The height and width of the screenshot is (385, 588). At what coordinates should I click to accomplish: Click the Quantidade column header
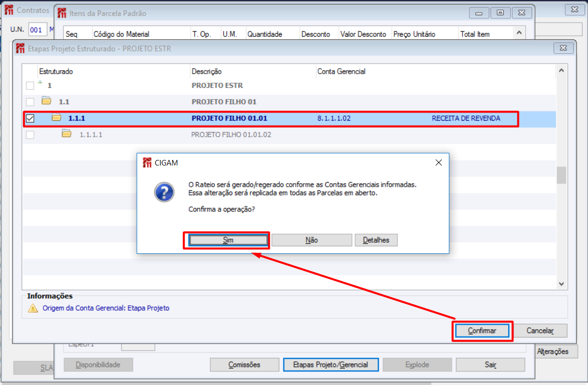tap(264, 34)
